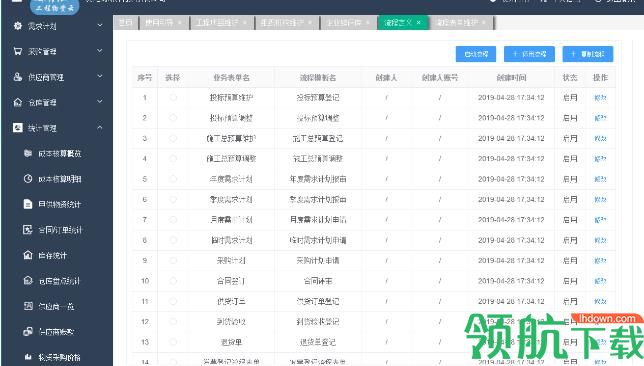The height and width of the screenshot is (366, 644).
Task: Open the 成本核算明细 menu item
Action: (x=60, y=179)
